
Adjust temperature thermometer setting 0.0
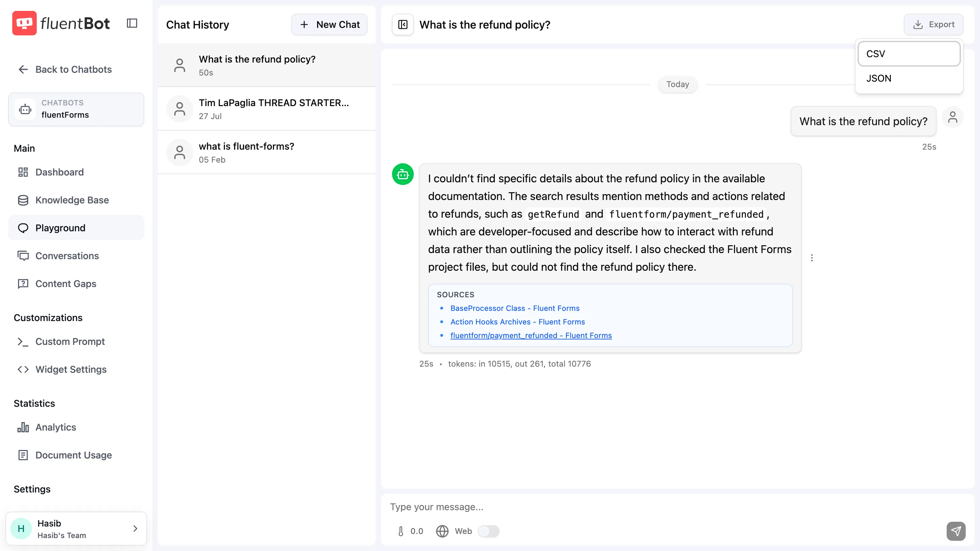[x=410, y=531]
